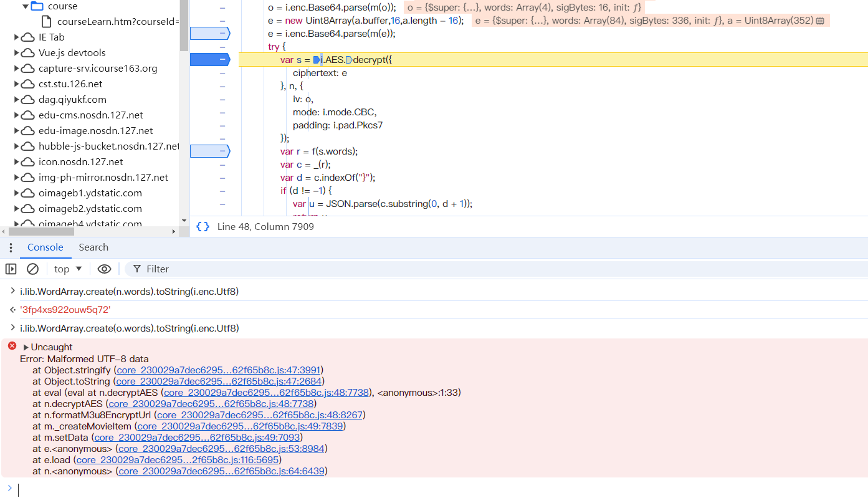
Task: Open e.load source link js:116:5695
Action: tap(177, 459)
